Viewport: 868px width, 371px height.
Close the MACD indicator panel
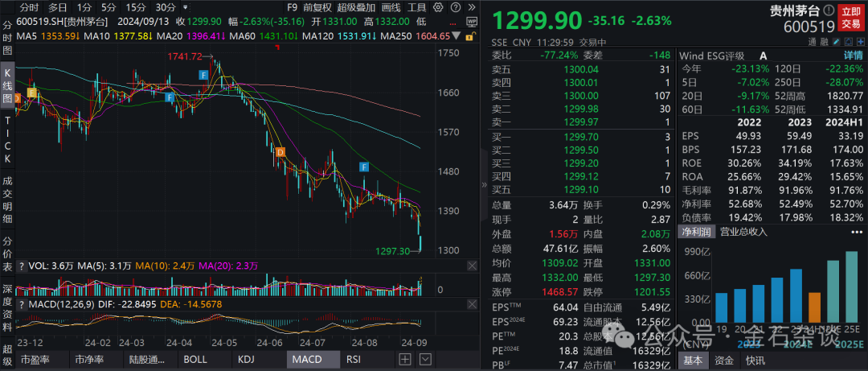click(x=473, y=304)
